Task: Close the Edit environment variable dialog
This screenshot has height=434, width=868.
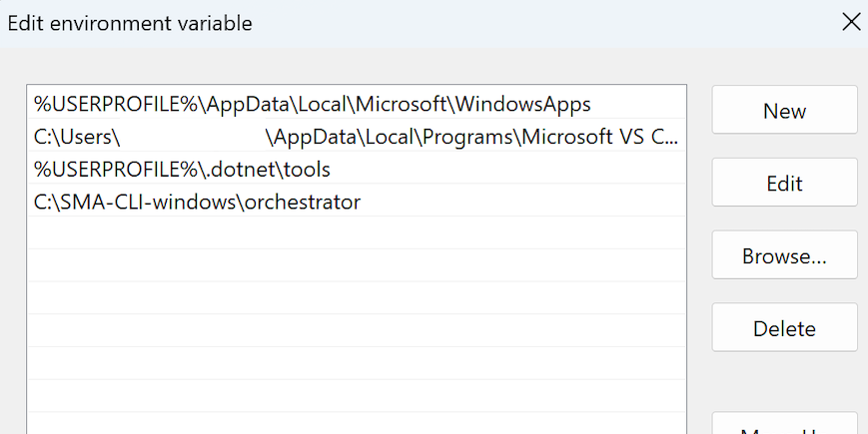Action: [x=850, y=22]
